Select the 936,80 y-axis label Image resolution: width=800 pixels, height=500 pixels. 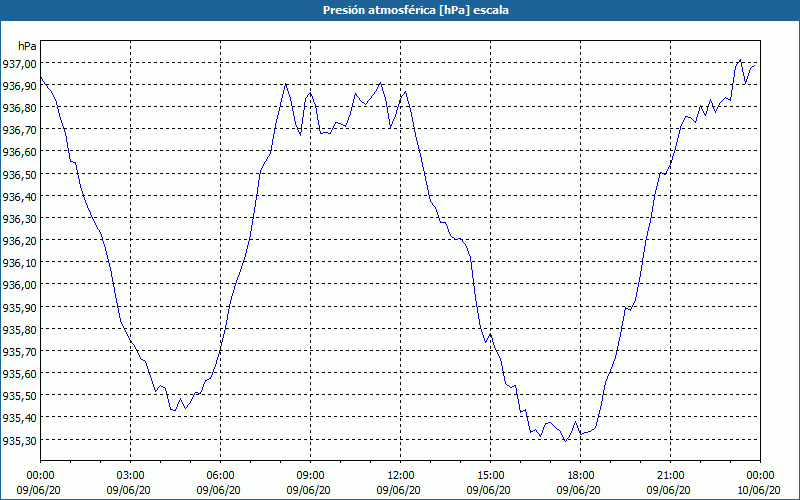(x=19, y=108)
